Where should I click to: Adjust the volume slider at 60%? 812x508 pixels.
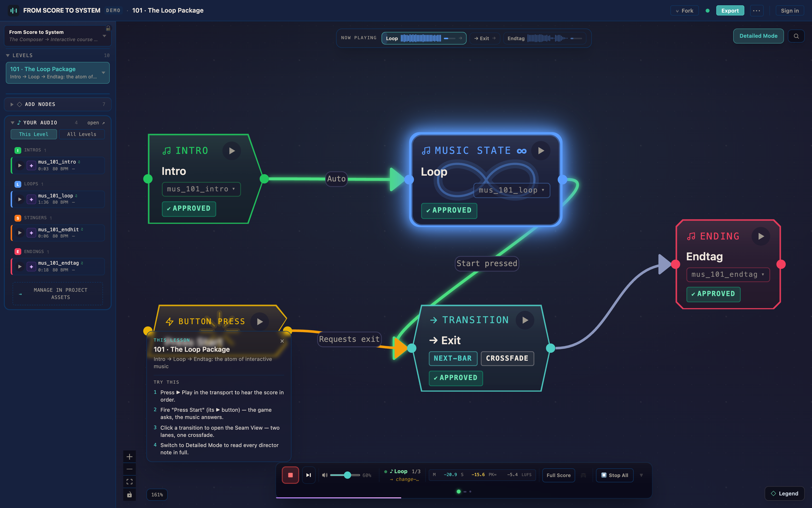coord(345,475)
